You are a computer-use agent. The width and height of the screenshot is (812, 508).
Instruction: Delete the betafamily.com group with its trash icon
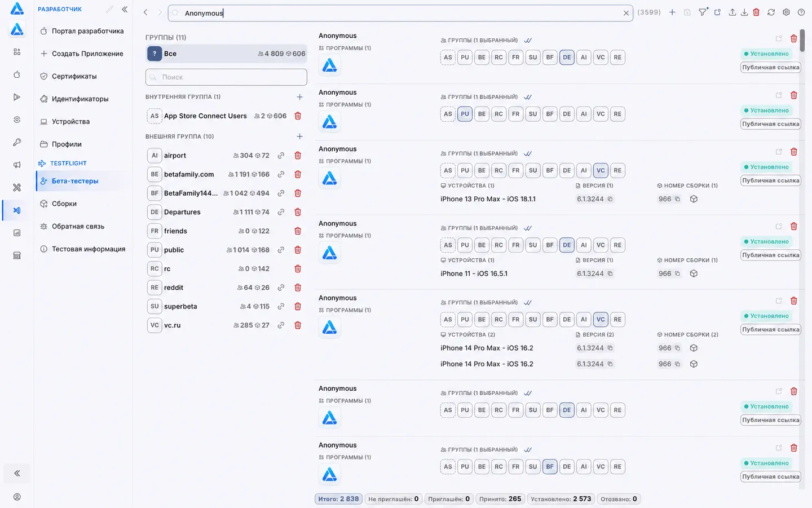(298, 174)
